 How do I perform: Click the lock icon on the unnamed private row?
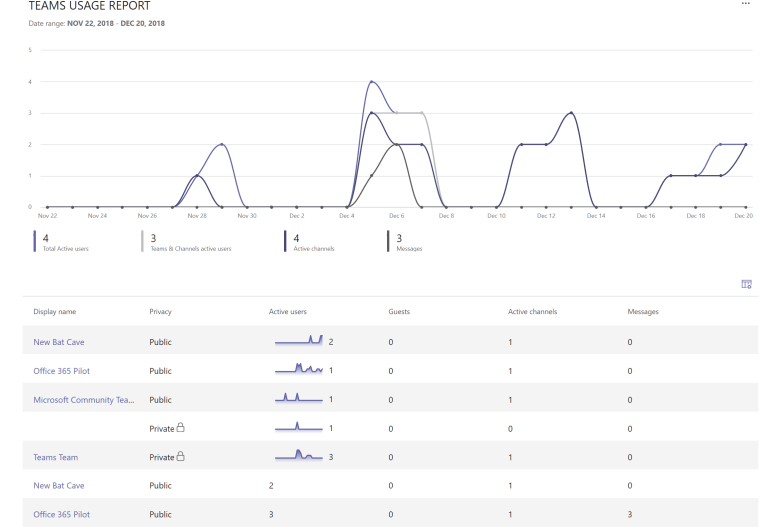[x=181, y=428]
